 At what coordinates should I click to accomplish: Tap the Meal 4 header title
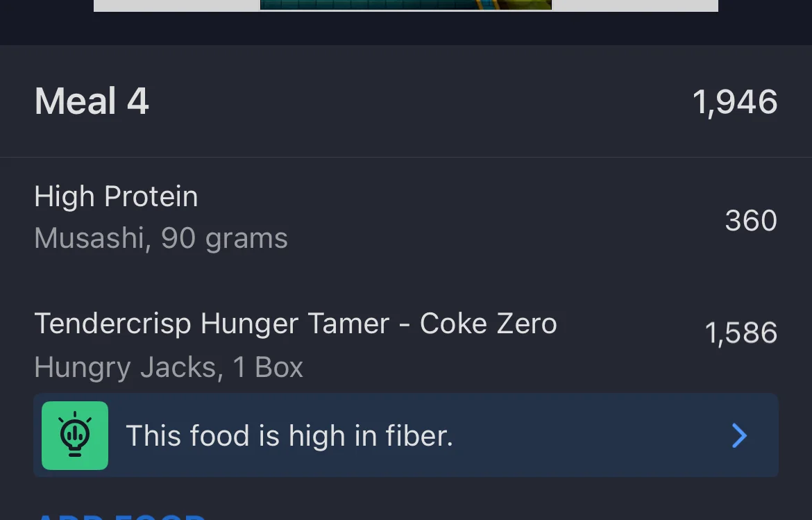[x=92, y=101]
